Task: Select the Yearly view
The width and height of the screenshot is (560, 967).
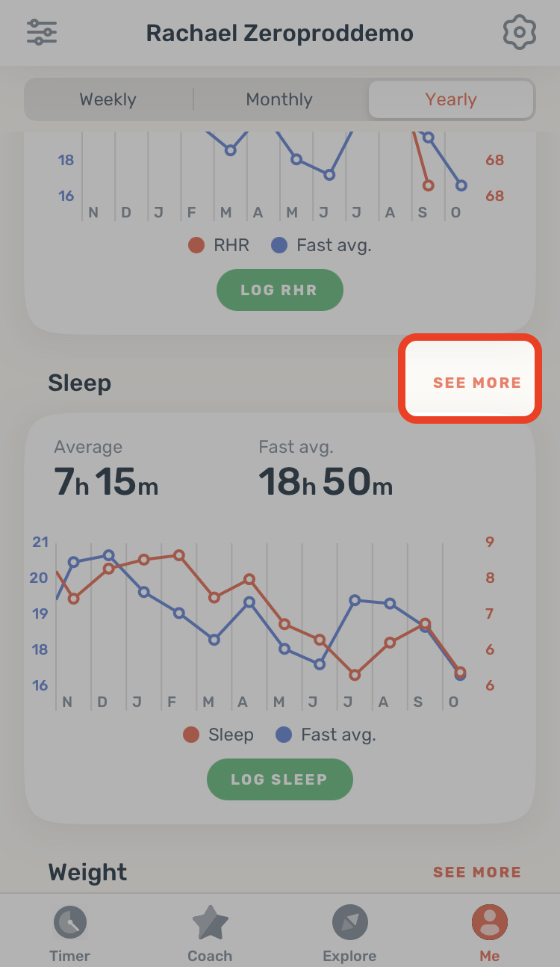Action: click(x=451, y=99)
